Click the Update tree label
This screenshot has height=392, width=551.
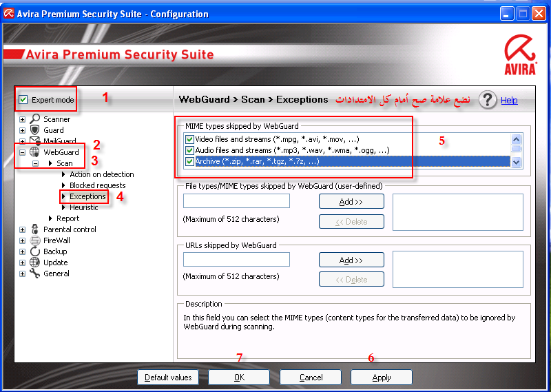(56, 262)
